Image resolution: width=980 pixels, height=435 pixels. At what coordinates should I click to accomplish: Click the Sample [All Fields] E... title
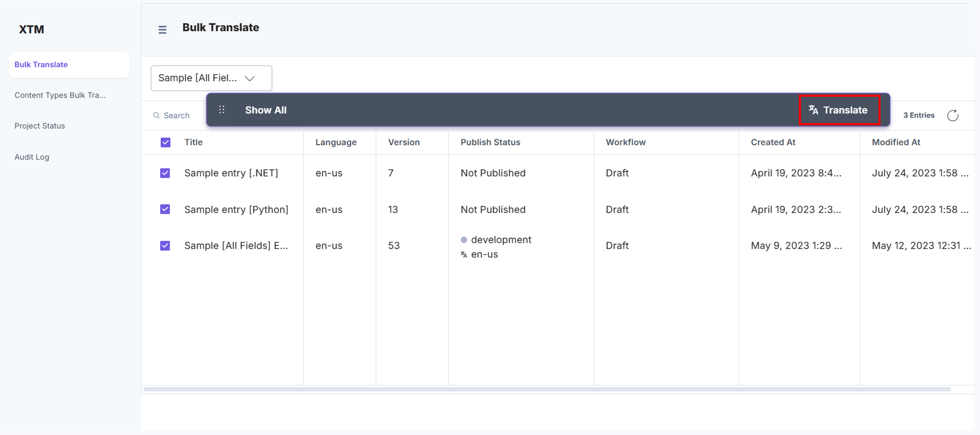(236, 246)
